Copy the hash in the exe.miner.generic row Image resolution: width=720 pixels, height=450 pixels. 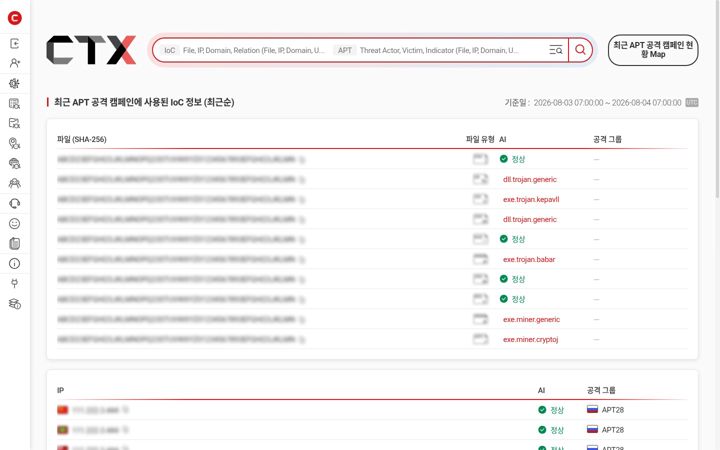[x=302, y=320]
